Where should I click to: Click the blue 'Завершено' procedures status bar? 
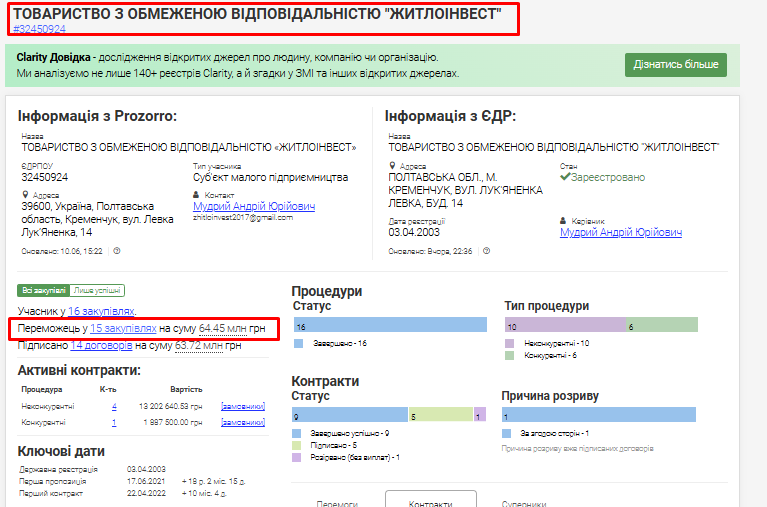pyautogui.click(x=390, y=325)
